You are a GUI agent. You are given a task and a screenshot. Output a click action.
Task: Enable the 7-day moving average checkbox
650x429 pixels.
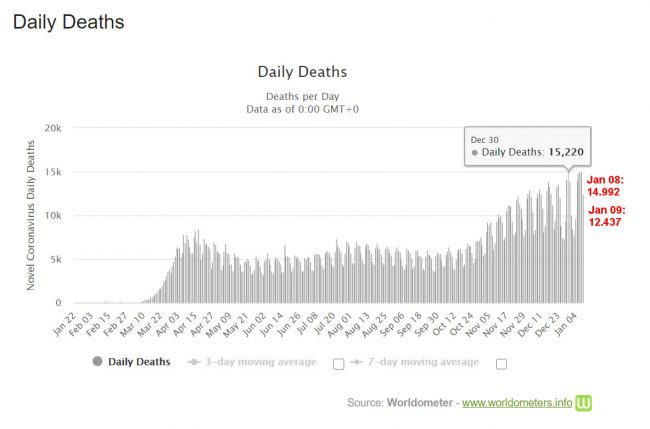[501, 363]
